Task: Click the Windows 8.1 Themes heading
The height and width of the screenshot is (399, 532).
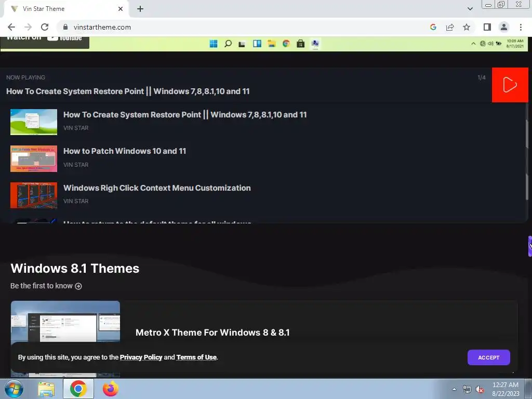Action: click(x=75, y=269)
